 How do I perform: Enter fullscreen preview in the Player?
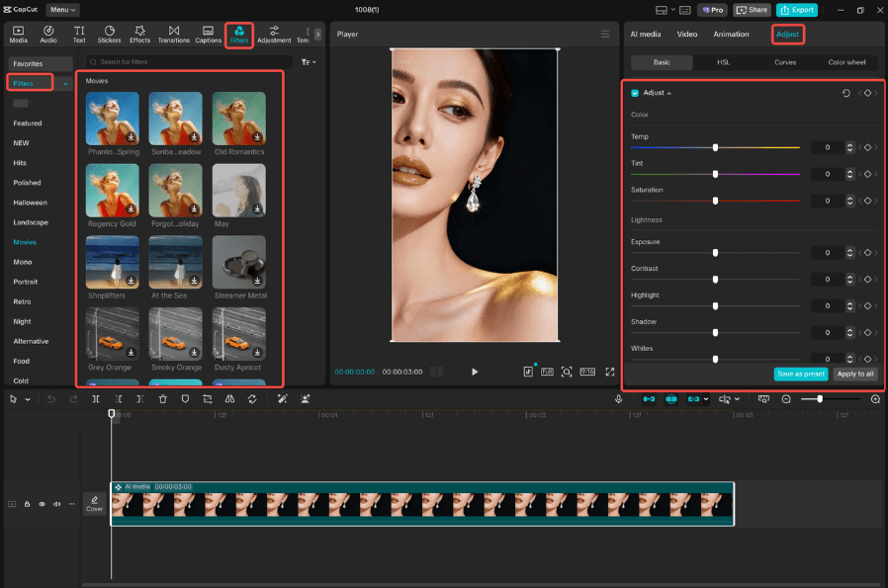point(610,372)
